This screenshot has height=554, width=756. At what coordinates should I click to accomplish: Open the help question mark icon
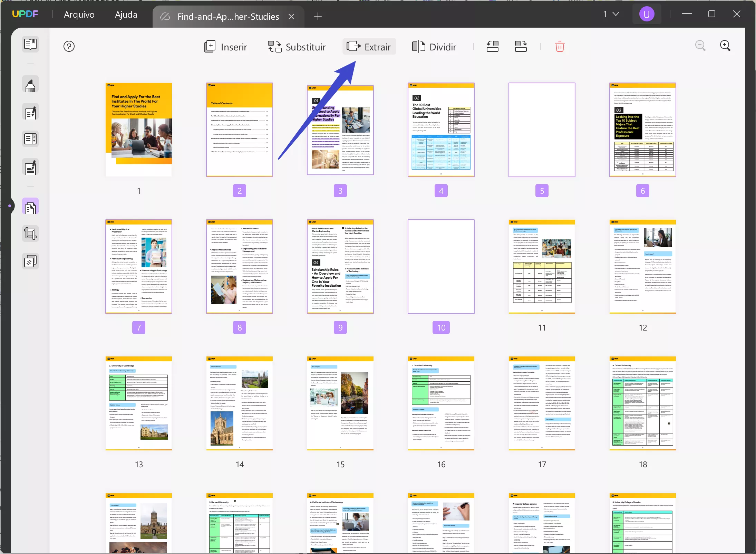(x=69, y=46)
